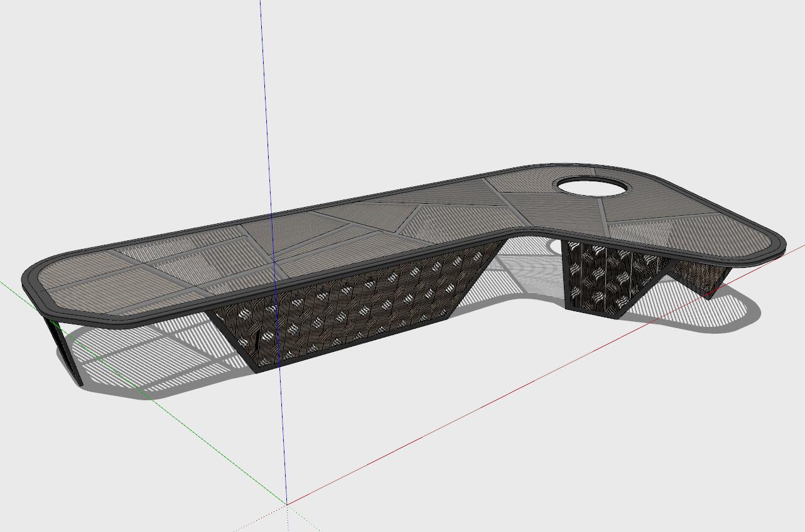Screen dimensions: 805x532
Task: Click the axes origin point
Action: coord(287,504)
